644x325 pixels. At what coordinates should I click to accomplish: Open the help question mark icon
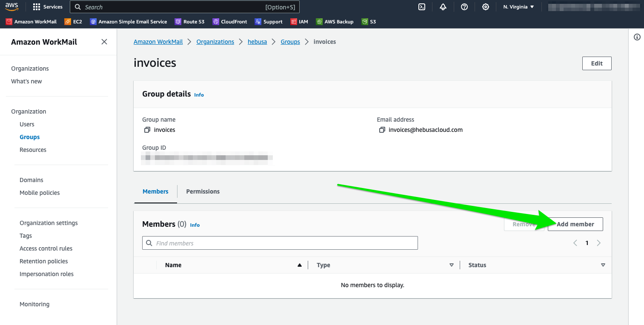tap(464, 7)
